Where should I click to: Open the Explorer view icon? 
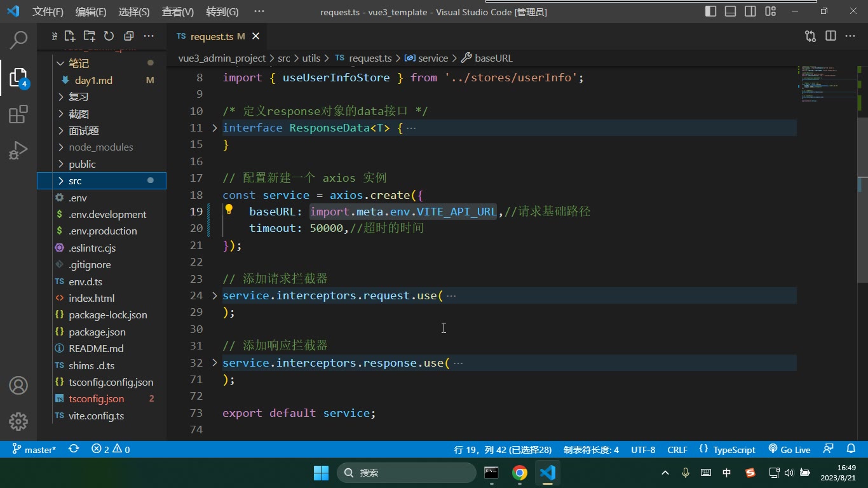tap(19, 78)
